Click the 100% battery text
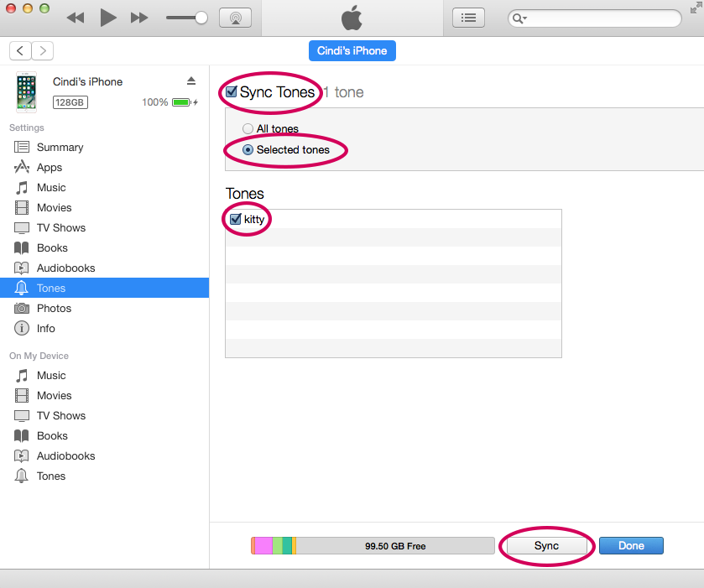The image size is (704, 588). (x=155, y=102)
